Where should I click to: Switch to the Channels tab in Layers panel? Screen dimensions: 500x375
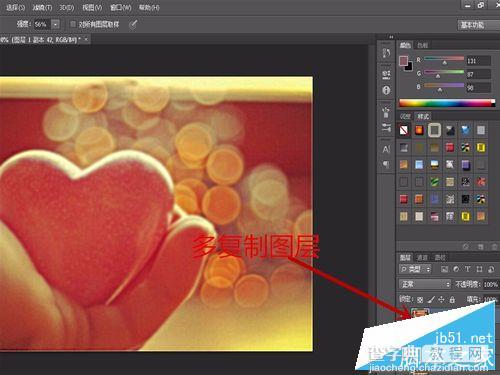coord(422,257)
